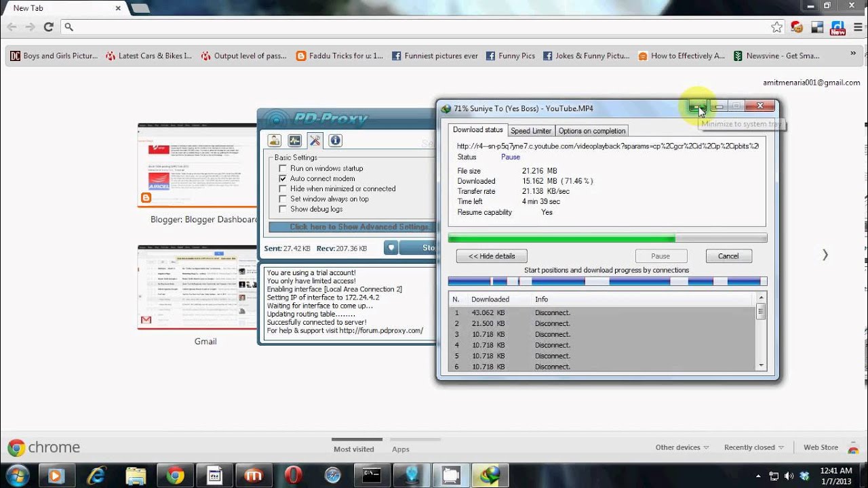Open Google Chrome in the taskbar
Viewport: 868px width, 488px height.
tap(175, 475)
